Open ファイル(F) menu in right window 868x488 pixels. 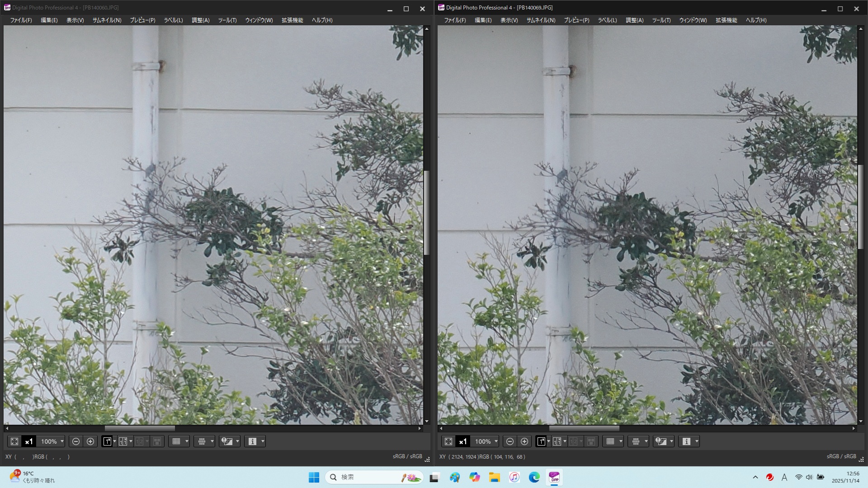[454, 20]
